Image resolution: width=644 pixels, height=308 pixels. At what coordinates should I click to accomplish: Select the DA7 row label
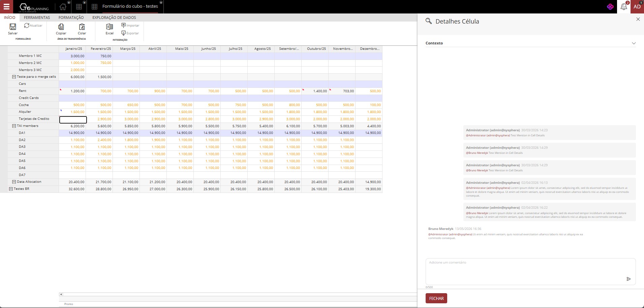[x=22, y=175]
